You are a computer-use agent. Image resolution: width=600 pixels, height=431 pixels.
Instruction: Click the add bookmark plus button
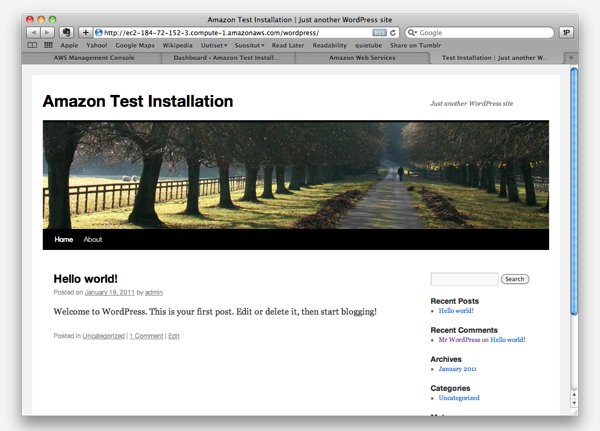click(x=85, y=32)
